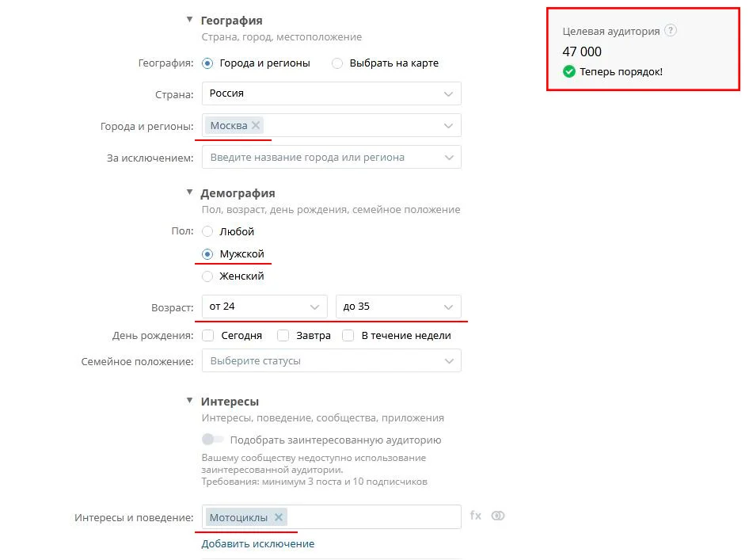Remove the Мотоциклы interest tag
Viewport: 749px width, 560px height.
point(278,517)
